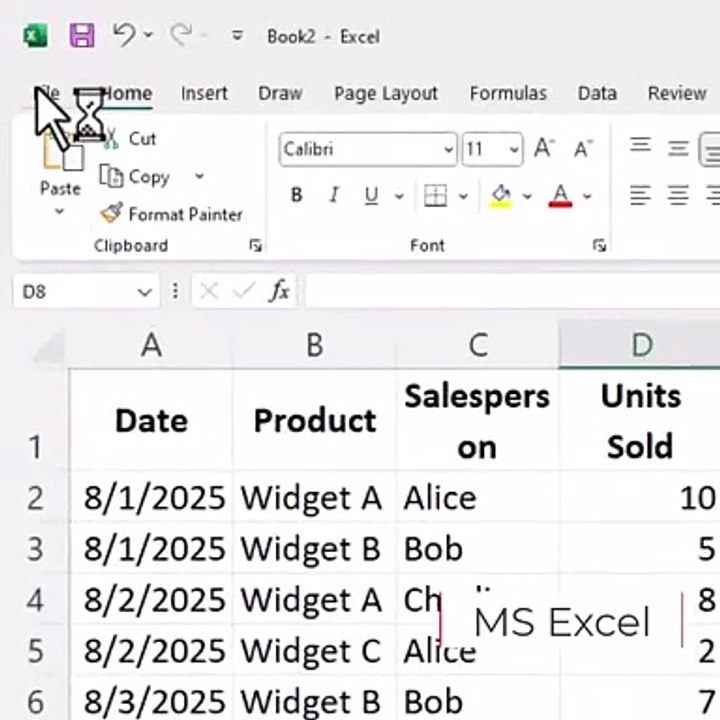This screenshot has height=720, width=720.
Task: Select column D header
Action: click(641, 345)
